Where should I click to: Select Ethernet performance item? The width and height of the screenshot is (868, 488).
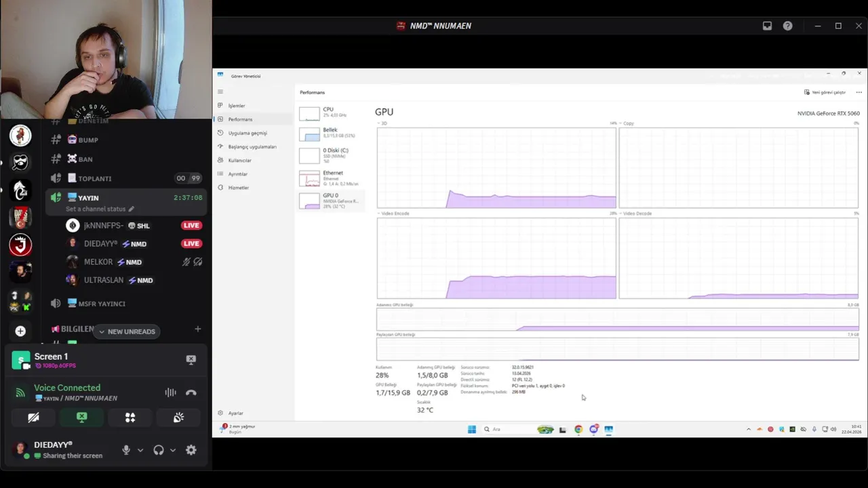[x=331, y=178]
